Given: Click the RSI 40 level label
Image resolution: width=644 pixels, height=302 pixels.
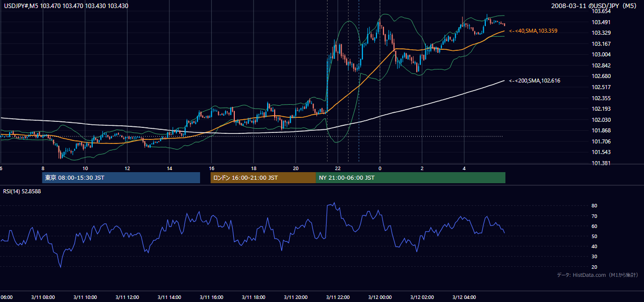Looking at the screenshot, I should point(594,246).
